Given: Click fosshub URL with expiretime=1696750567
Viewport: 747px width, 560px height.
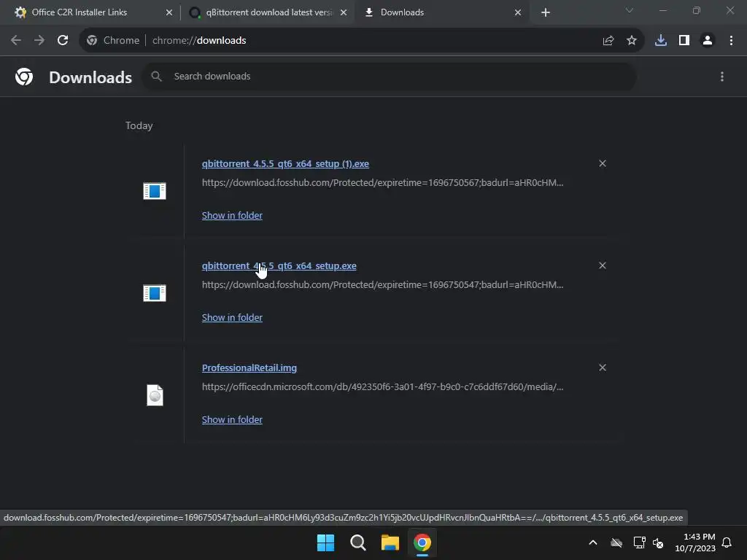Looking at the screenshot, I should point(382,182).
